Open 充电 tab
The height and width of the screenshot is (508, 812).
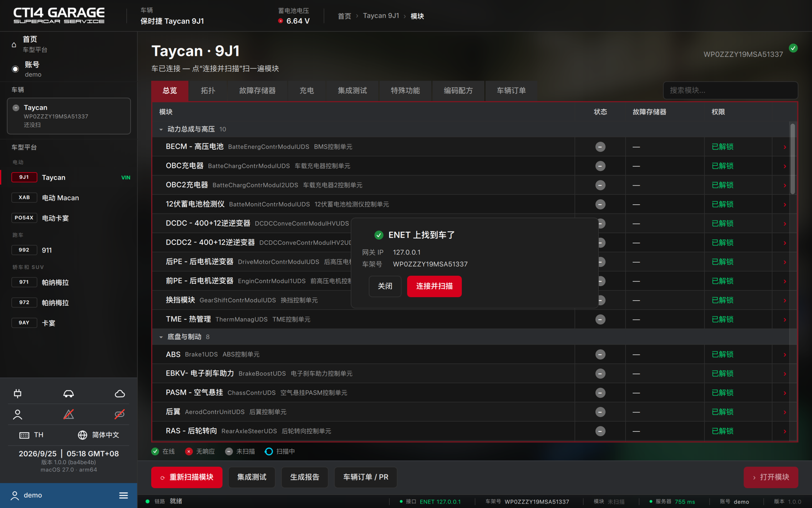click(307, 90)
